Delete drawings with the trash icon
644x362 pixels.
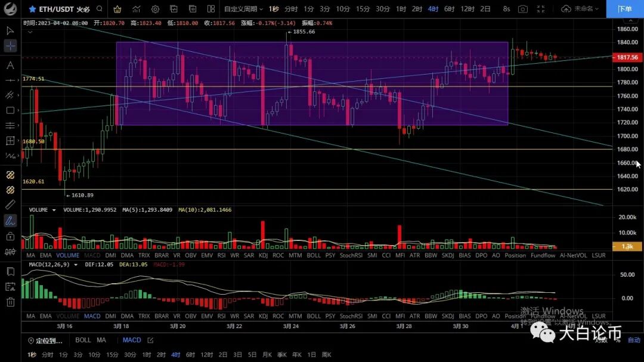pyautogui.click(x=10, y=302)
